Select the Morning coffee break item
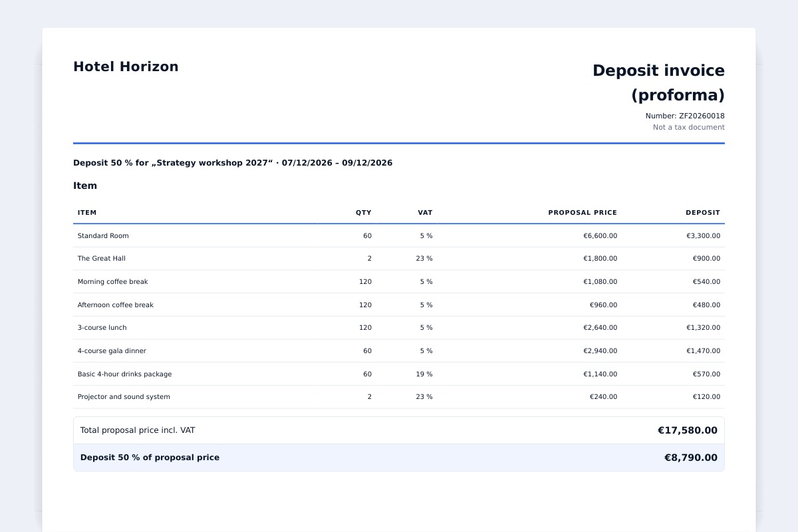The height and width of the screenshot is (532, 798). pos(113,281)
